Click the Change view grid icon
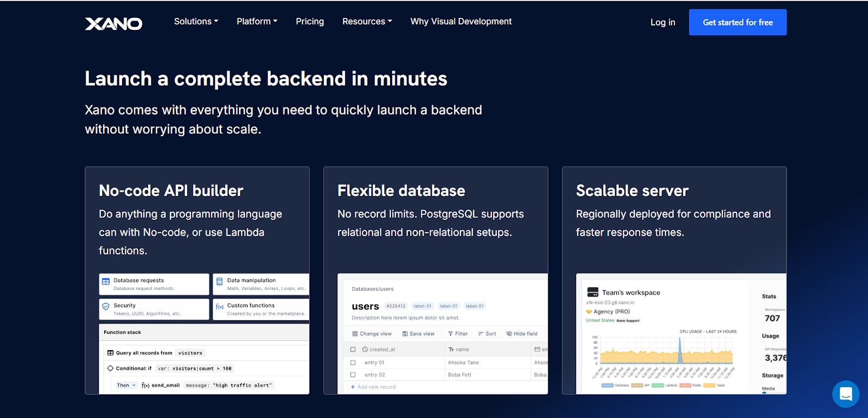 [x=355, y=334]
